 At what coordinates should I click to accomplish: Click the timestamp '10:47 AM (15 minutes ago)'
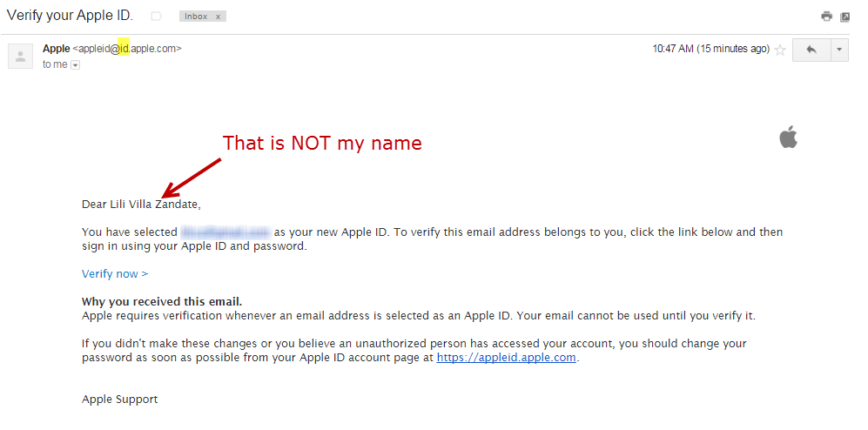pyautogui.click(x=710, y=49)
